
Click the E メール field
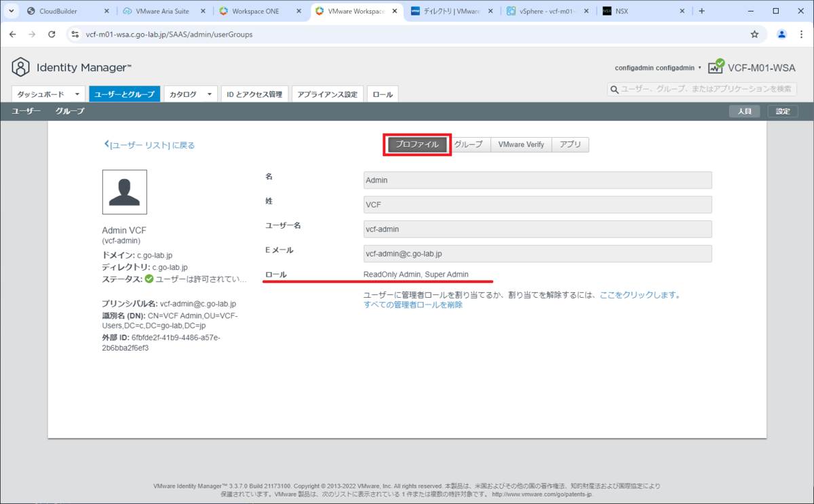(537, 253)
